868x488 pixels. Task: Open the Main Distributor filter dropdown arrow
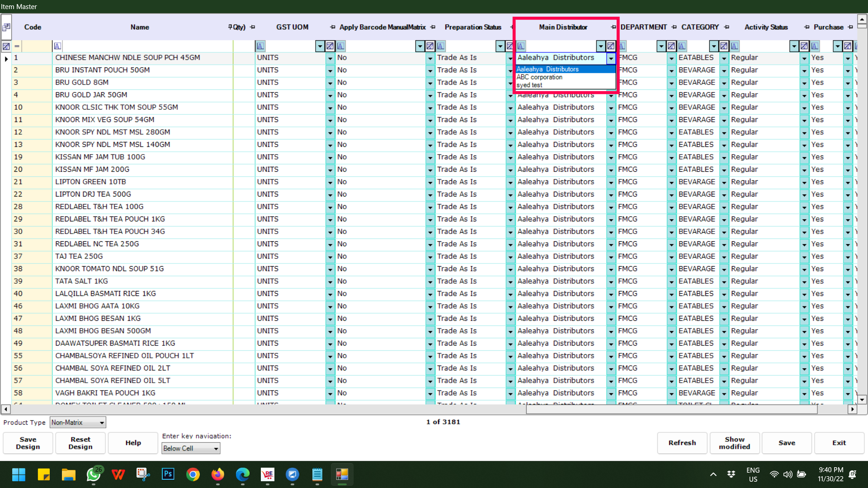point(601,46)
